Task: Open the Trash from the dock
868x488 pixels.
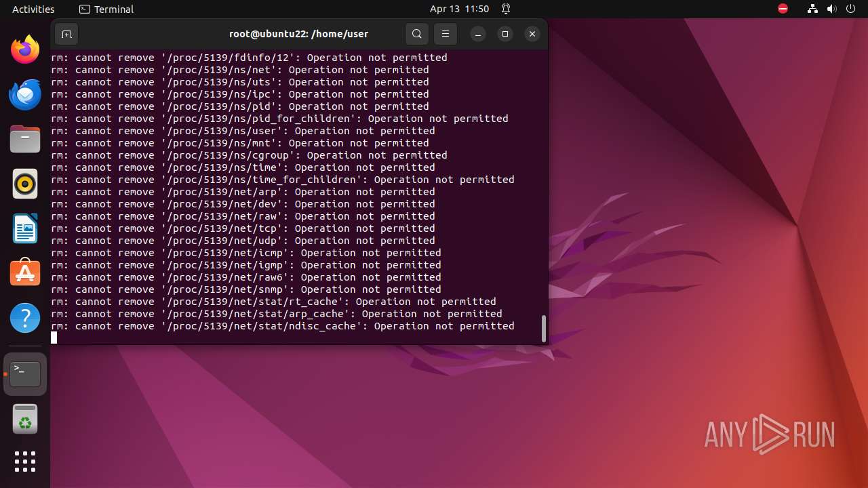Action: pyautogui.click(x=25, y=420)
